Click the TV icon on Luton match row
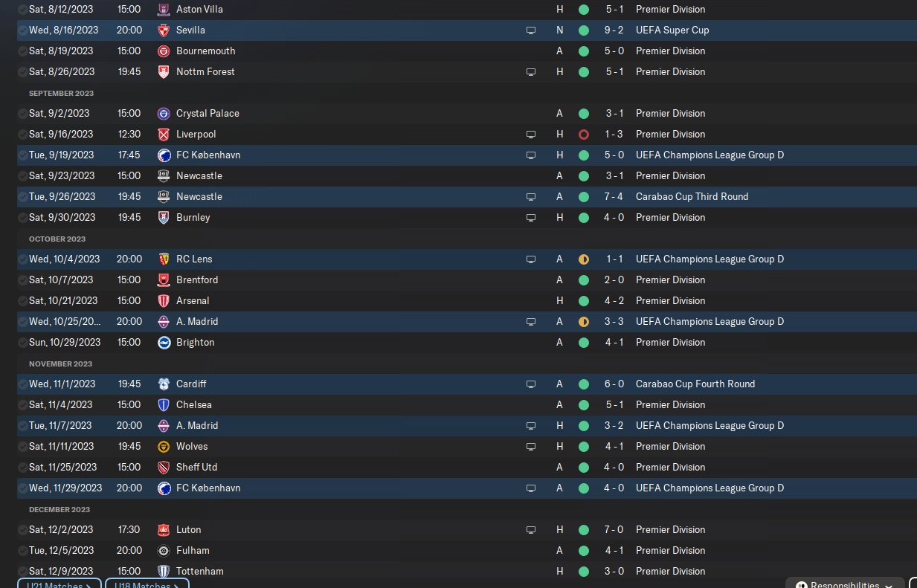The image size is (917, 588). (x=531, y=530)
